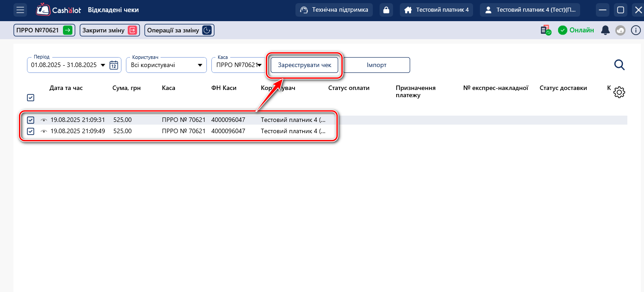This screenshot has width=644, height=292.
Task: Open table column settings gear
Action: [x=619, y=92]
